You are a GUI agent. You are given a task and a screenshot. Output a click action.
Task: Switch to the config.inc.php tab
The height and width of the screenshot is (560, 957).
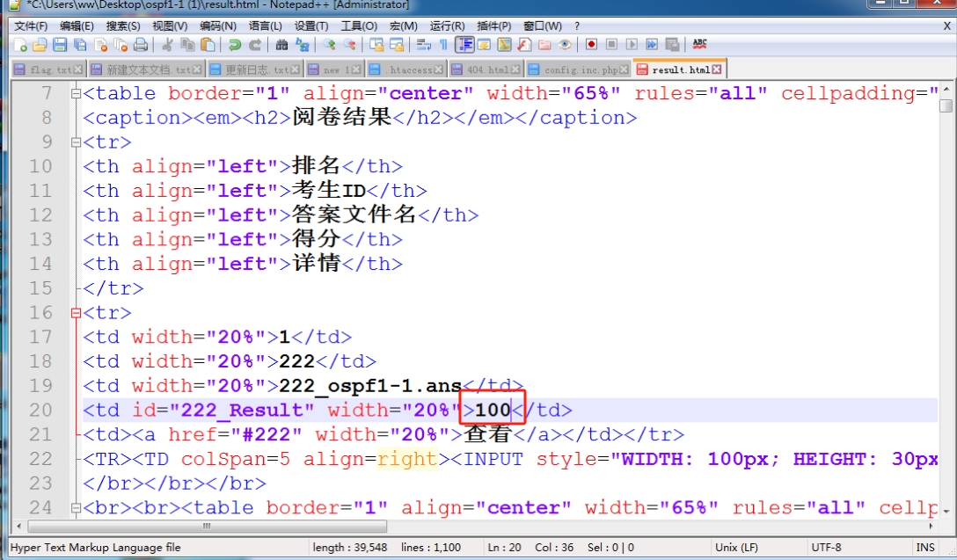pos(580,69)
